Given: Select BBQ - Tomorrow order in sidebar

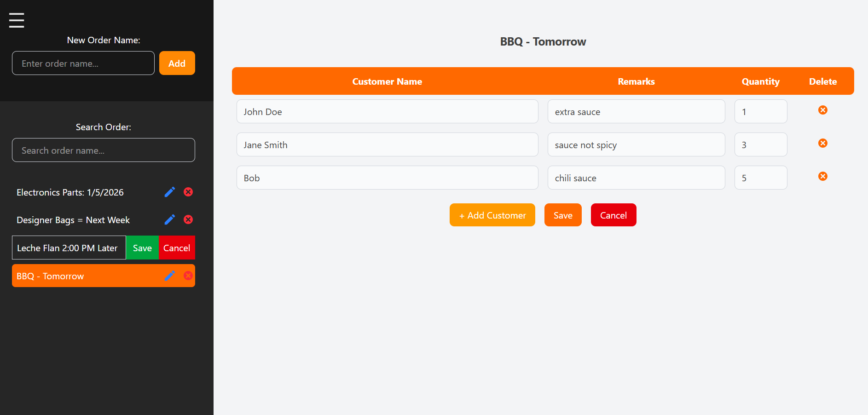Looking at the screenshot, I should click(x=104, y=276).
